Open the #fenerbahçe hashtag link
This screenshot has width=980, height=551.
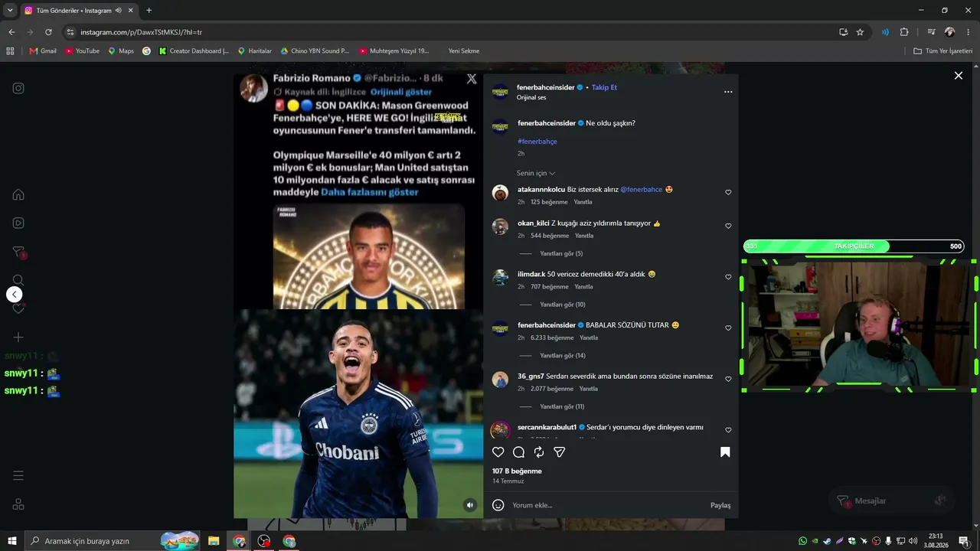(537, 142)
